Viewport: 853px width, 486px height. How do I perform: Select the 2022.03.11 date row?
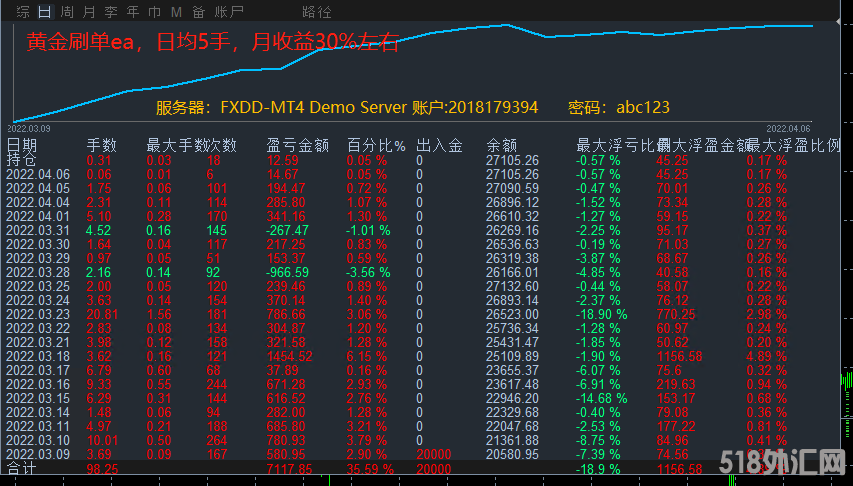point(38,427)
